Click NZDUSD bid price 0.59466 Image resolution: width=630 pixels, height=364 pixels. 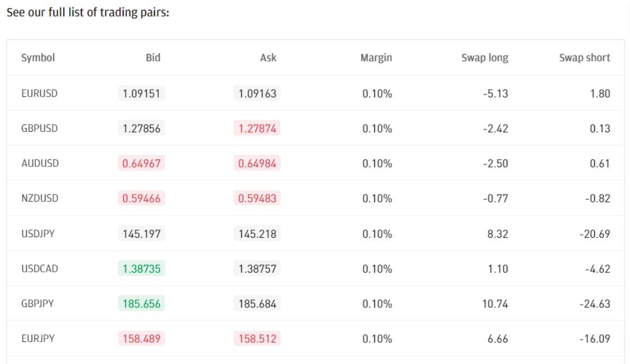(x=141, y=198)
